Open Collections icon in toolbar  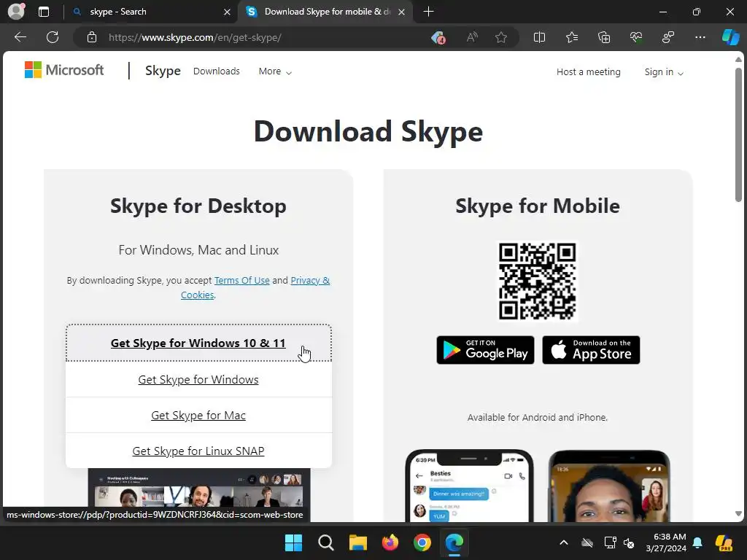pyautogui.click(x=604, y=37)
